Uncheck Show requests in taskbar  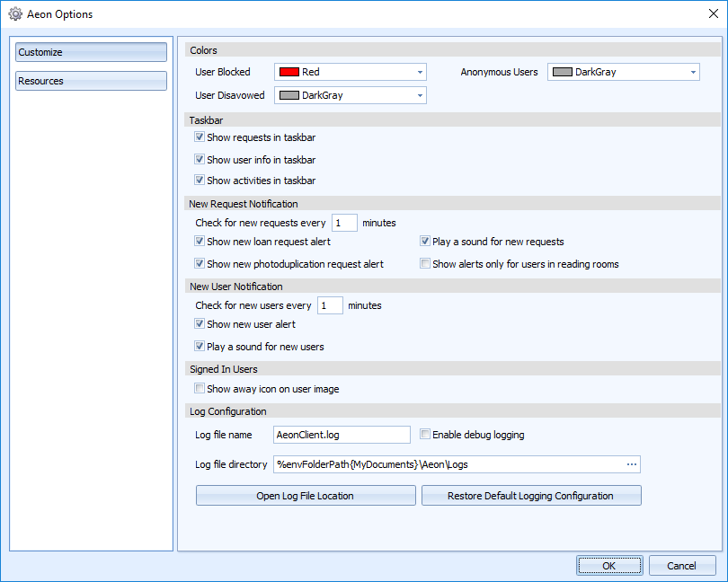[x=200, y=137]
